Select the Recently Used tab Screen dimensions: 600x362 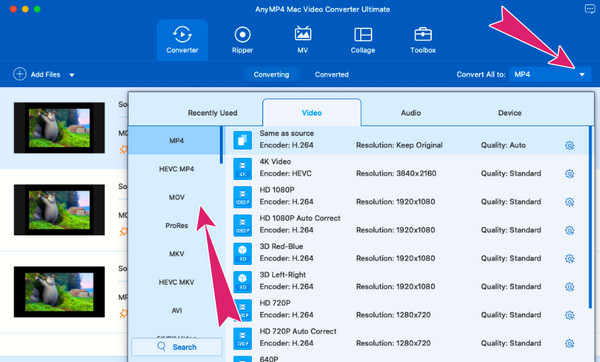tap(212, 113)
